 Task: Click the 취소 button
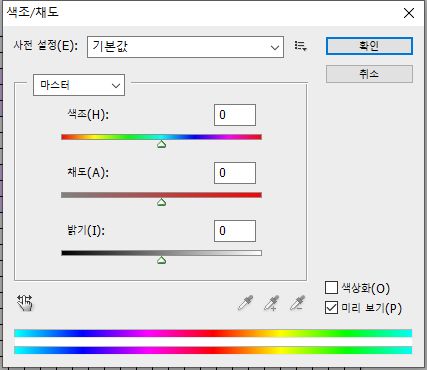369,74
